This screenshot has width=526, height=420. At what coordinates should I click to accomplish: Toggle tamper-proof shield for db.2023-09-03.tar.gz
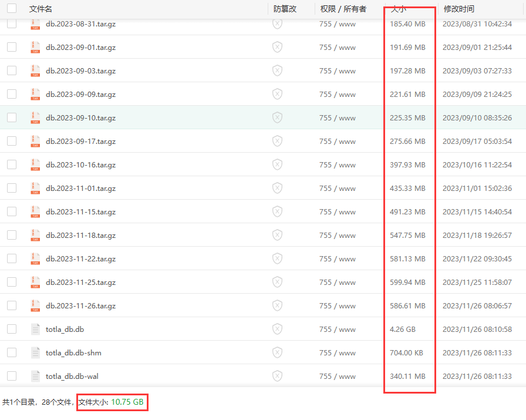(x=277, y=70)
